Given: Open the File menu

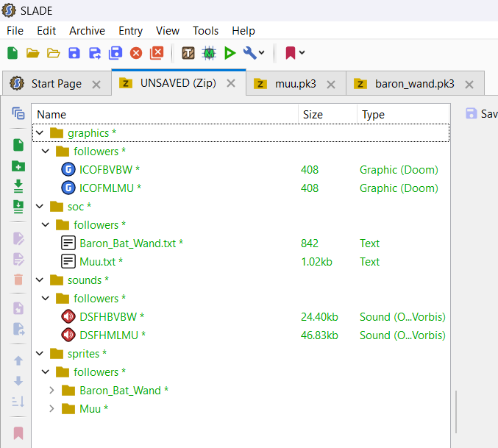Looking at the screenshot, I should point(15,31).
